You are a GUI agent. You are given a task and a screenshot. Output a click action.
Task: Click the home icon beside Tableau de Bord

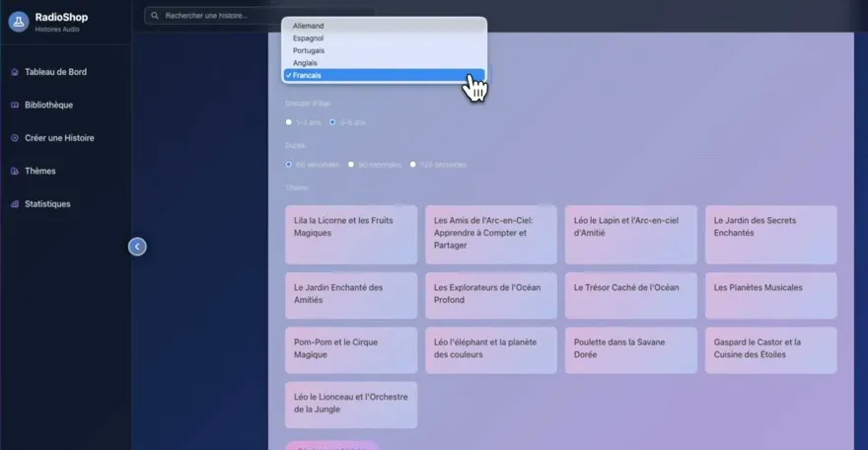(15, 72)
